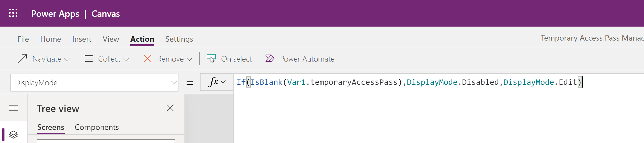Image resolution: width=644 pixels, height=143 pixels.
Task: Expand the Navigate dropdown chevron
Action: point(67,59)
